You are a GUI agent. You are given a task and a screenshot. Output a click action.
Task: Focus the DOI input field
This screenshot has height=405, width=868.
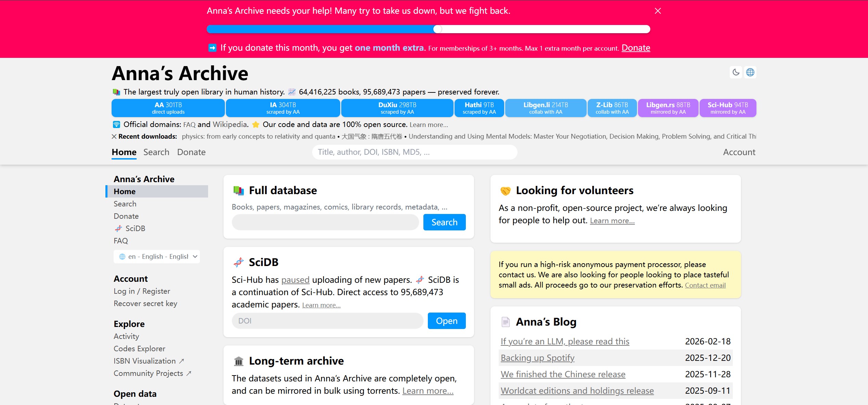328,321
